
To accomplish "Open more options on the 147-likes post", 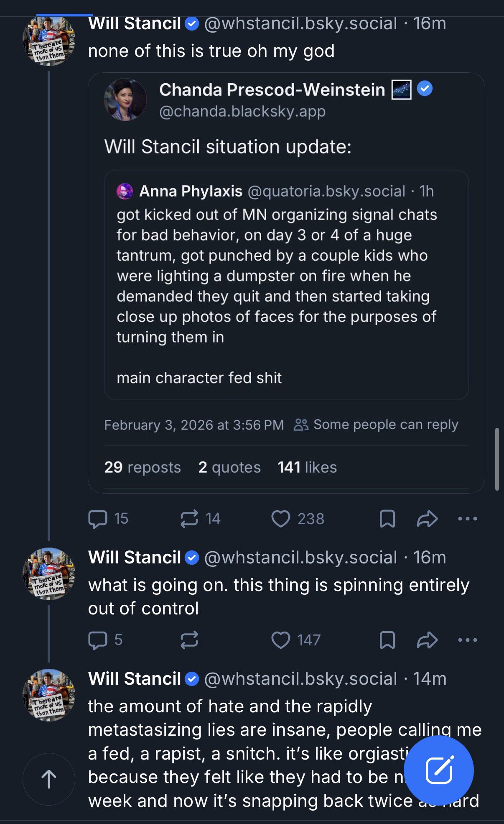I will (x=467, y=640).
